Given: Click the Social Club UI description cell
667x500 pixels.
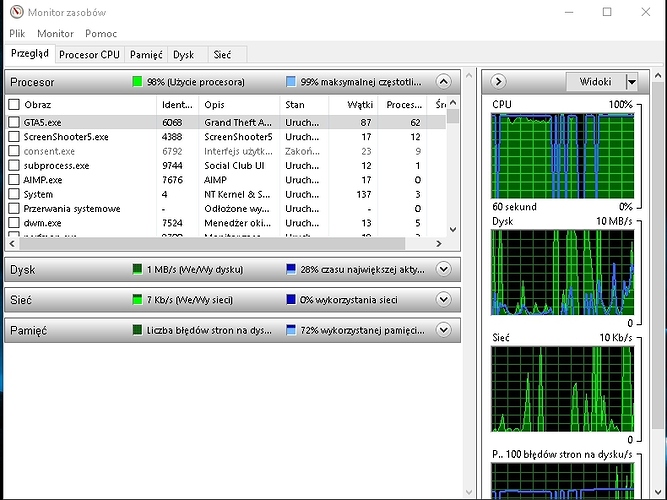Looking at the screenshot, I should [234, 166].
